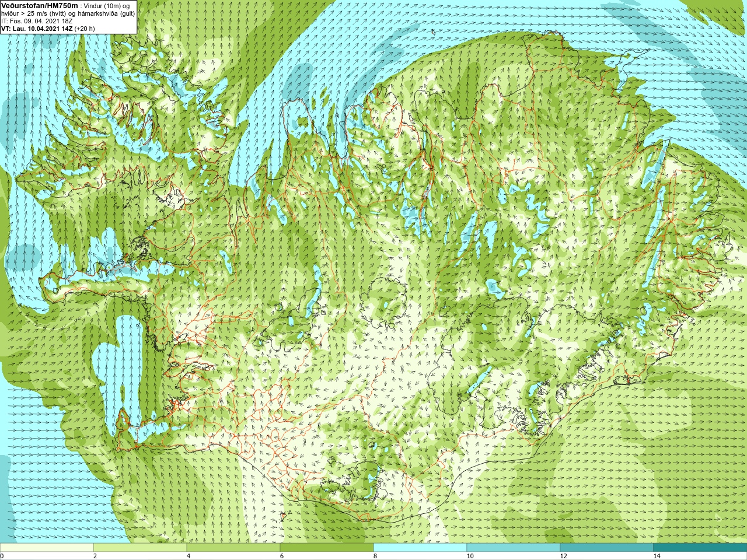Click the legend scale label '12'

pyautogui.click(x=564, y=556)
